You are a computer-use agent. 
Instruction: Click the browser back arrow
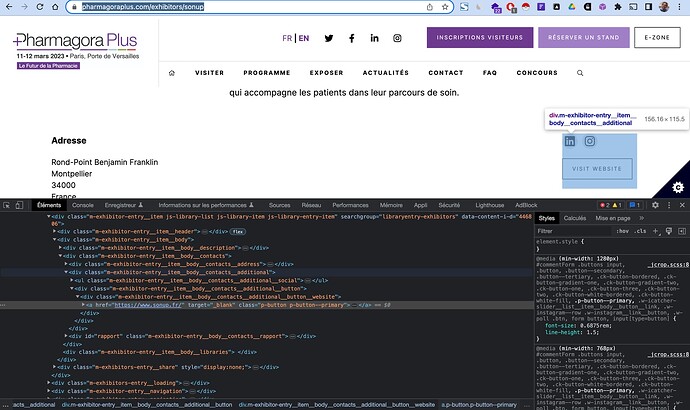(9, 7)
